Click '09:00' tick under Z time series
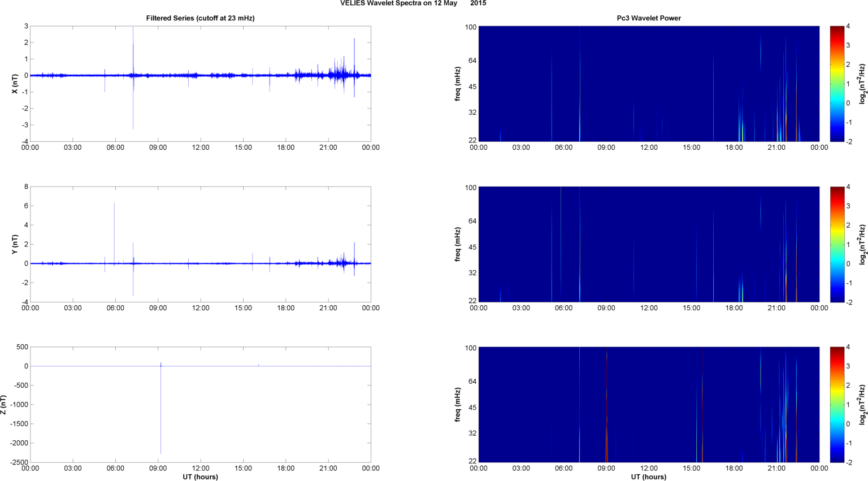Viewport: 868px width, 481px height. (x=158, y=469)
